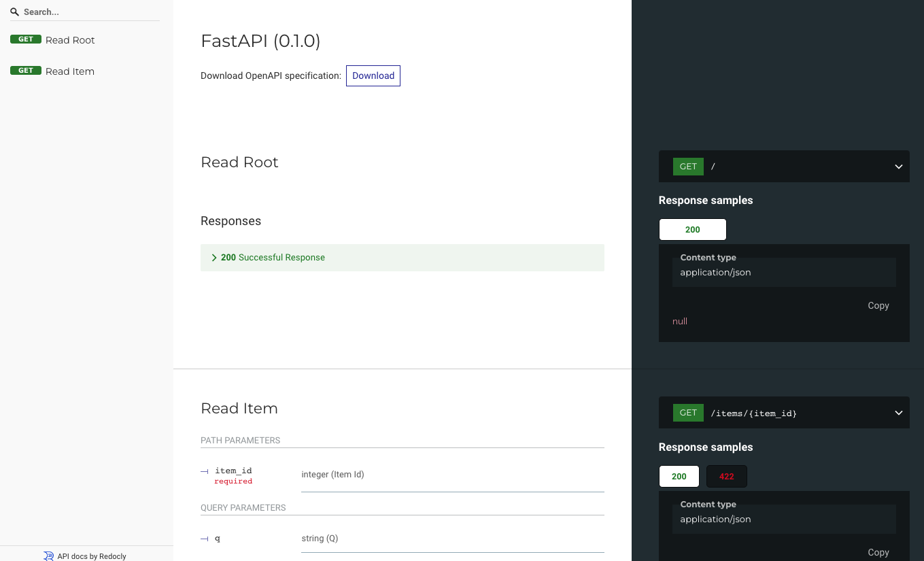Copy the Read Root response sample
This screenshot has width=924, height=561.
point(878,305)
